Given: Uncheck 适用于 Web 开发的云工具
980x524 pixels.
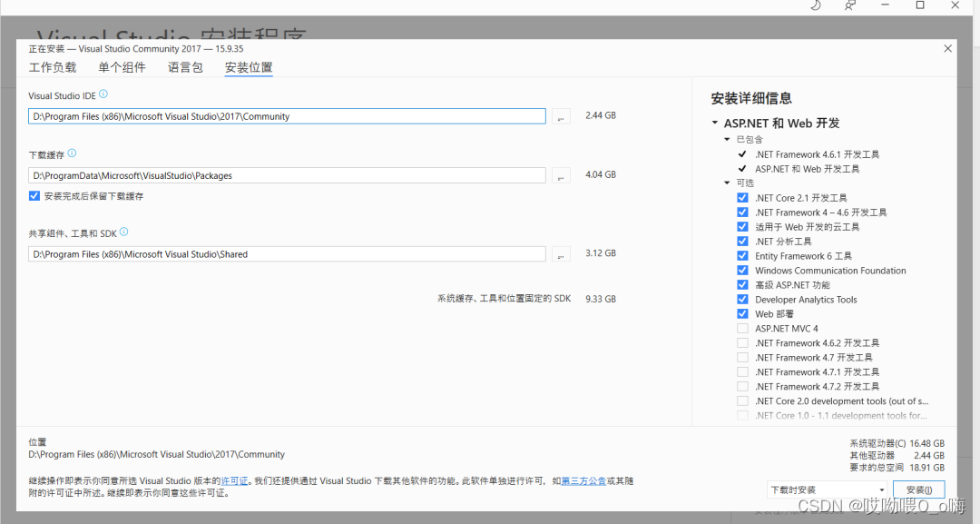Looking at the screenshot, I should [x=742, y=226].
